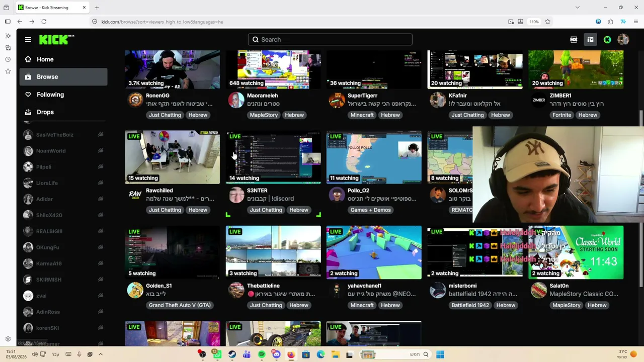Click SuperTigerr channel name
The image size is (644, 362).
362,96
